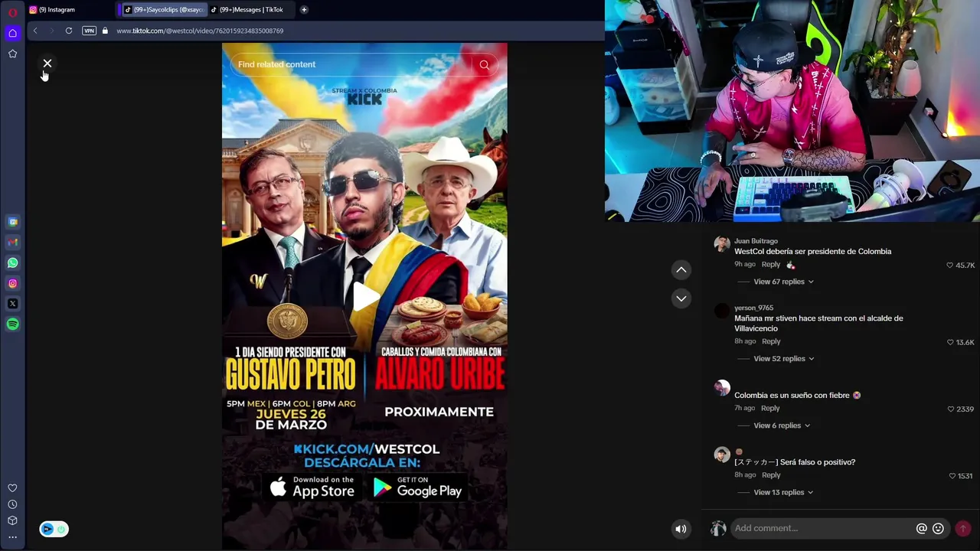
Task: Click the Google Play badge in video
Action: (418, 487)
